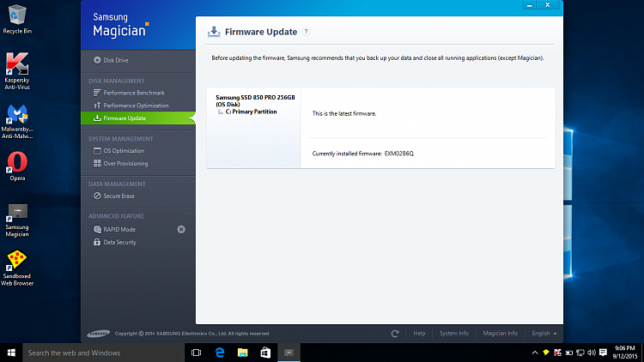644x362 pixels.
Task: Open the network tray icon
Action: pyautogui.click(x=580, y=353)
